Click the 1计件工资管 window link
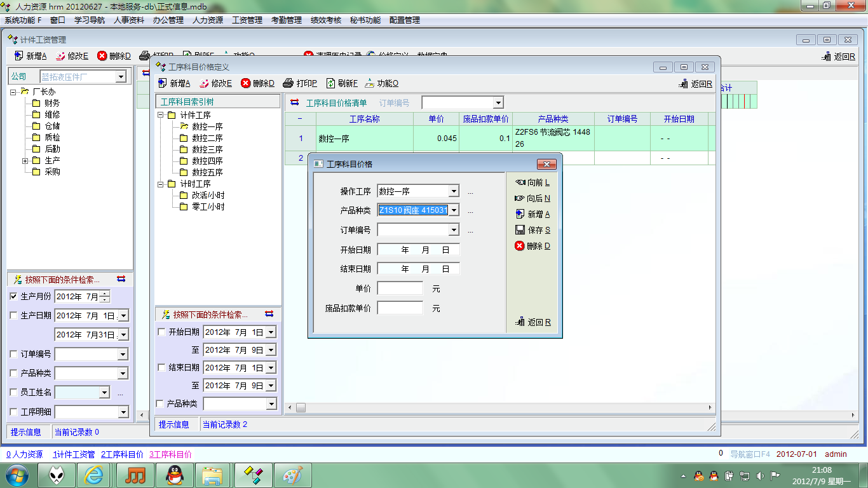The image size is (868, 488). 74,454
